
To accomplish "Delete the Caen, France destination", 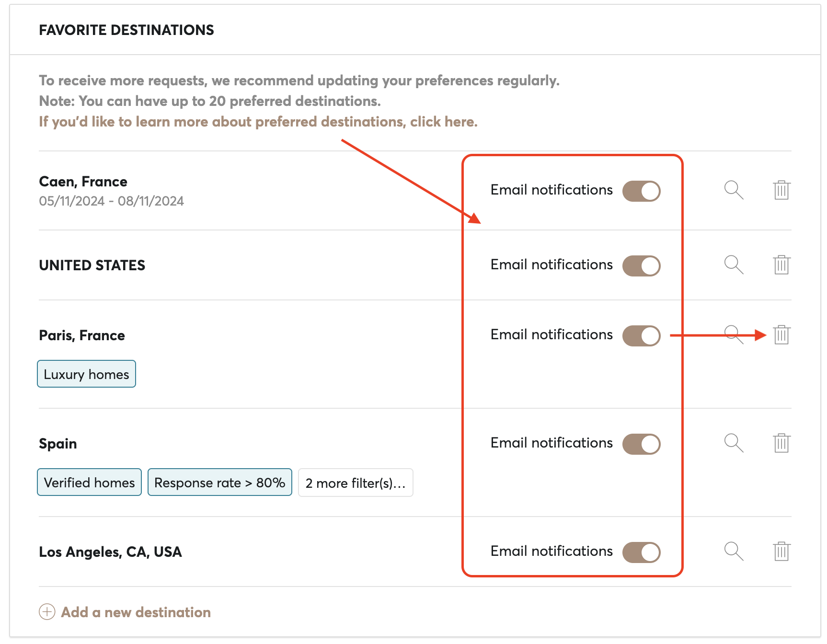I will tap(781, 190).
